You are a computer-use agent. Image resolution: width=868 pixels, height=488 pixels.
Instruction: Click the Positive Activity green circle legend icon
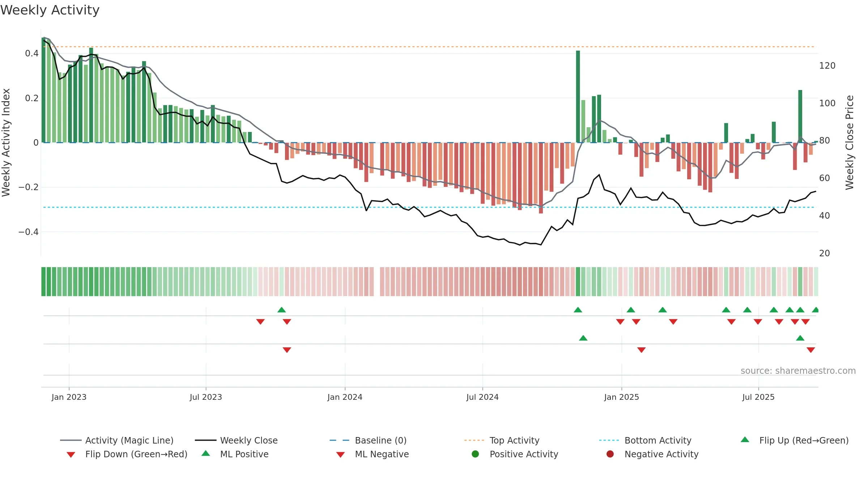coord(475,454)
